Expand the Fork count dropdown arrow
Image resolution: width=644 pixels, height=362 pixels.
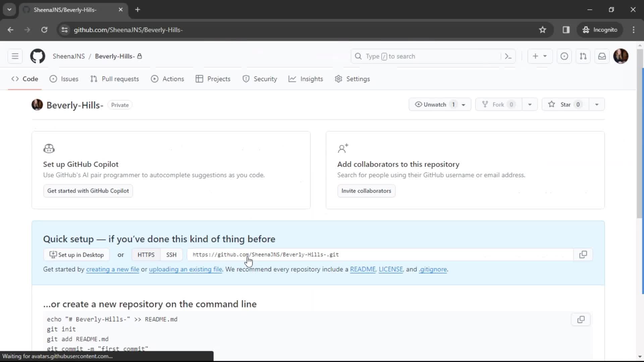(530, 104)
